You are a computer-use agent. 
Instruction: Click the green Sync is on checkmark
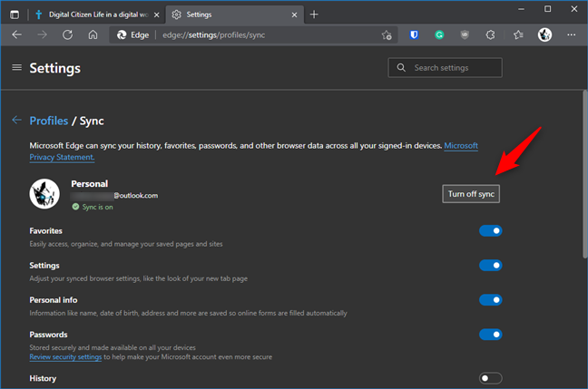[x=75, y=207]
